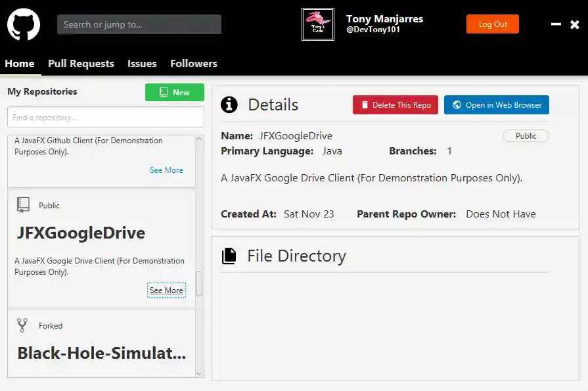
Task: Click the fork icon beside Forked
Action: pyautogui.click(x=22, y=325)
